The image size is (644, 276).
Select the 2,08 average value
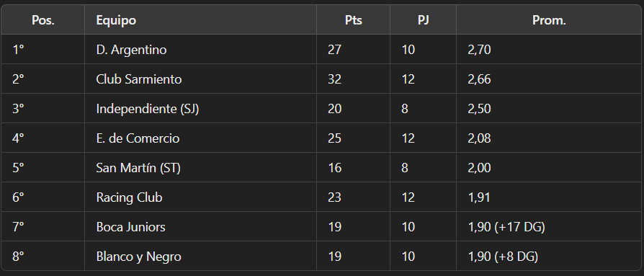point(479,138)
